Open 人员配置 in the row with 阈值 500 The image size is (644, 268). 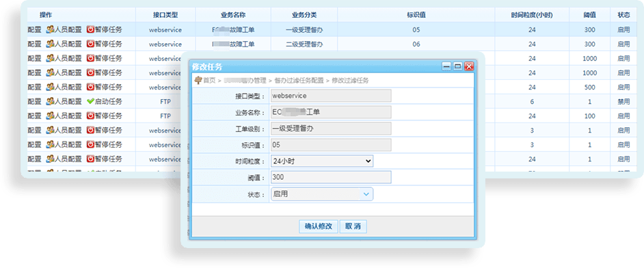point(64,87)
